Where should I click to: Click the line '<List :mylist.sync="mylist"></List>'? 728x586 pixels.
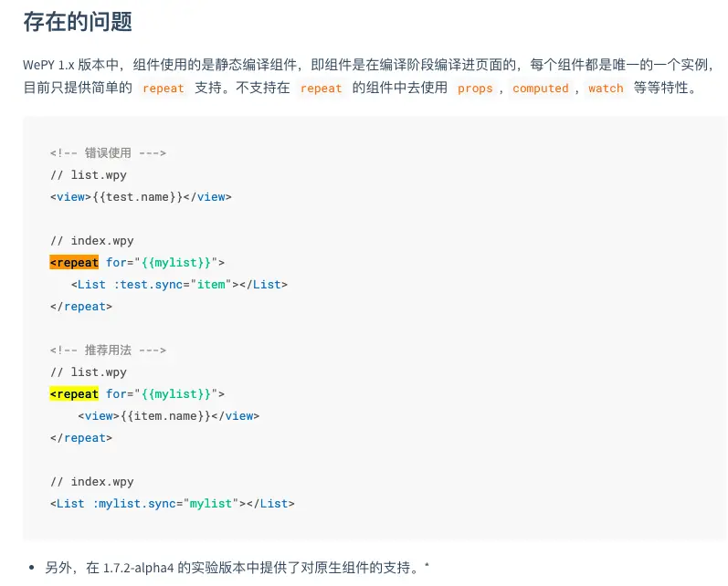(173, 503)
